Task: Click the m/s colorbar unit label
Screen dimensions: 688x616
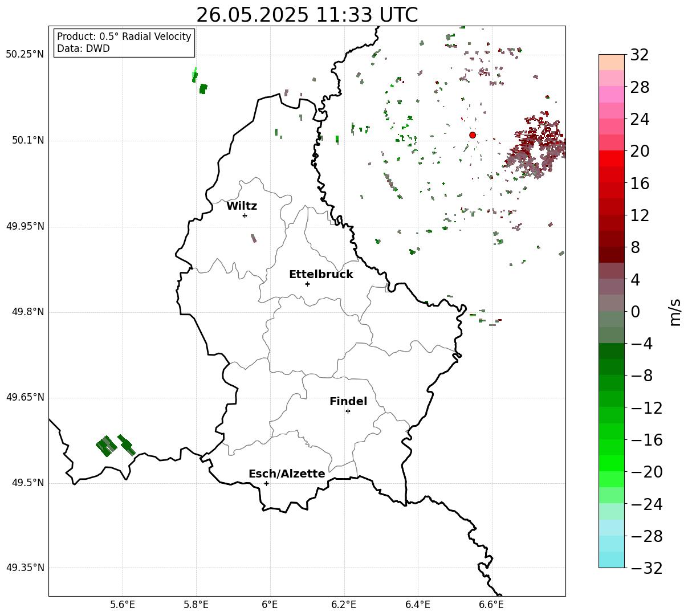Action: [675, 311]
